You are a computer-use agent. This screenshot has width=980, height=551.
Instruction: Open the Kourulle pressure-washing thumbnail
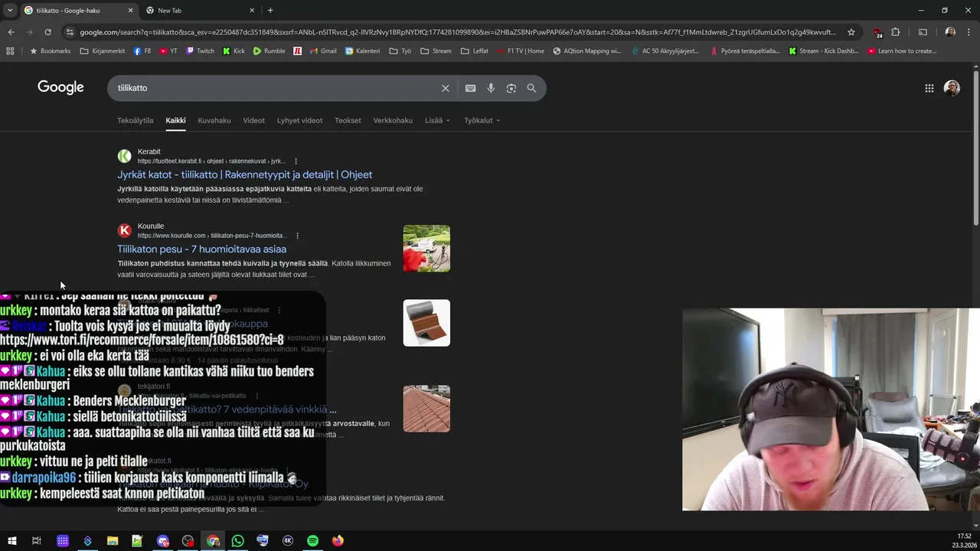point(426,249)
